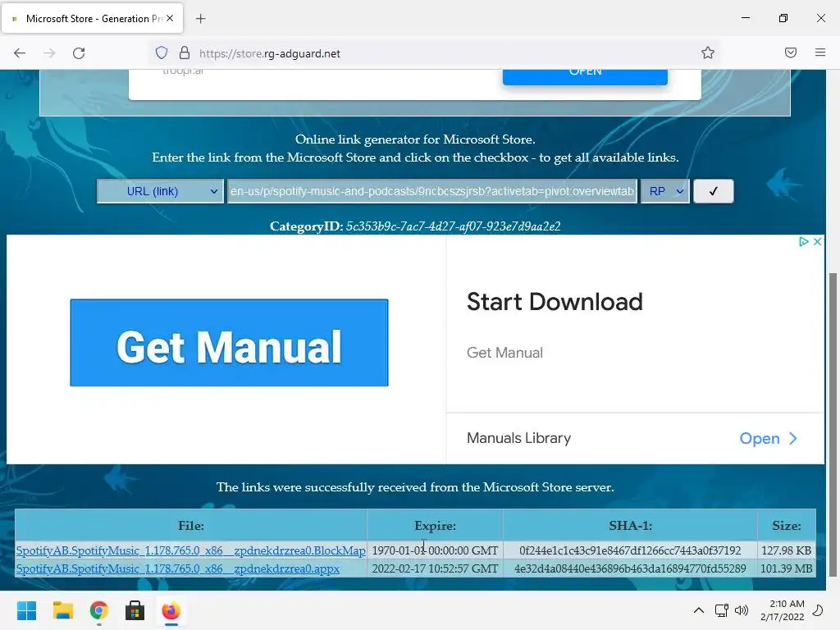Save page to Pocket icon
Screen dimensions: 840x630
(791, 52)
